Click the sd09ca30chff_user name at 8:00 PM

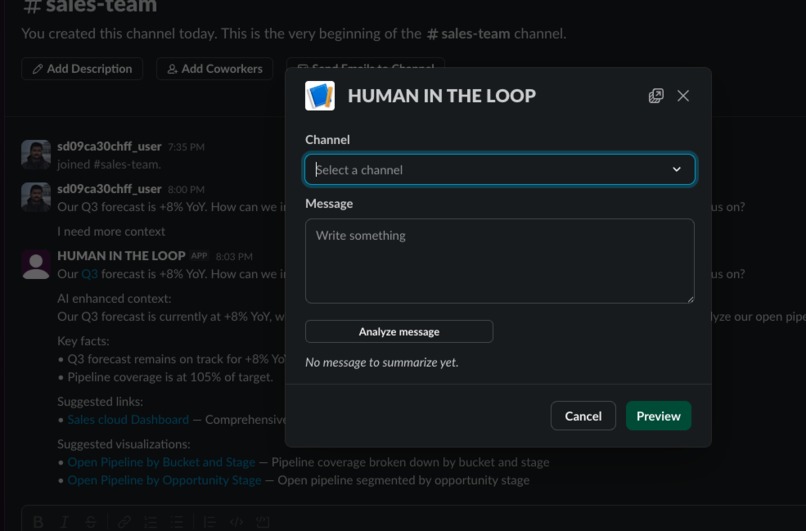point(109,189)
